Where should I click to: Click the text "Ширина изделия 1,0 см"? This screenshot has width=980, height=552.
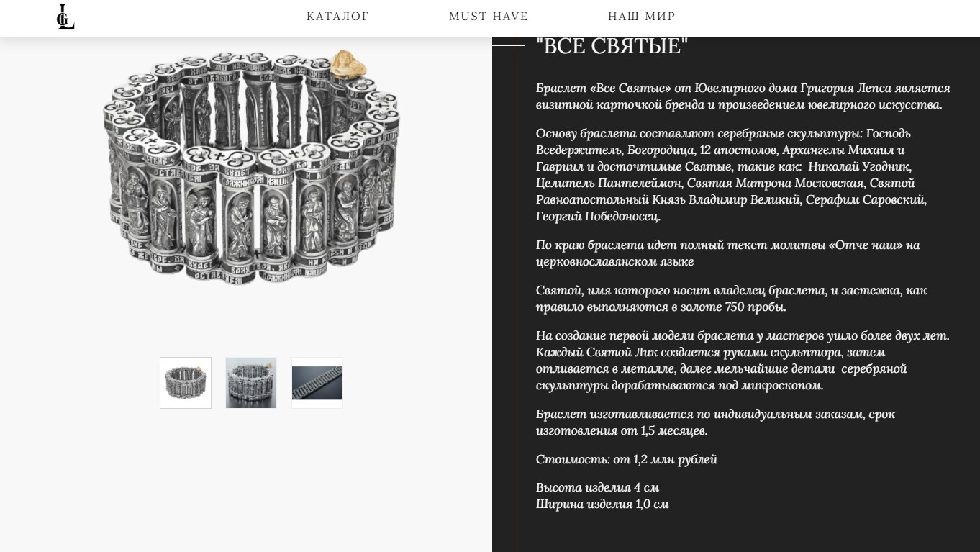click(602, 504)
